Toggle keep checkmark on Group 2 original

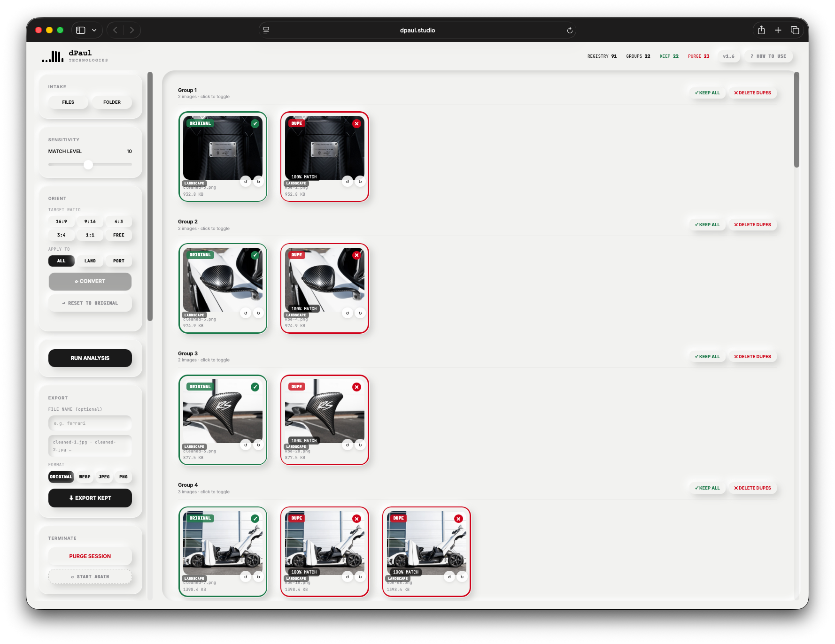coord(255,255)
